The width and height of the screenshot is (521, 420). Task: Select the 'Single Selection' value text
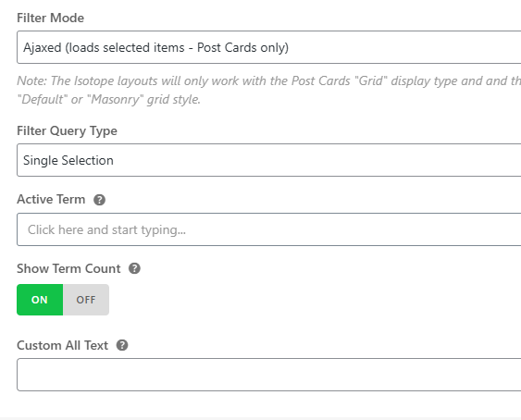(68, 160)
